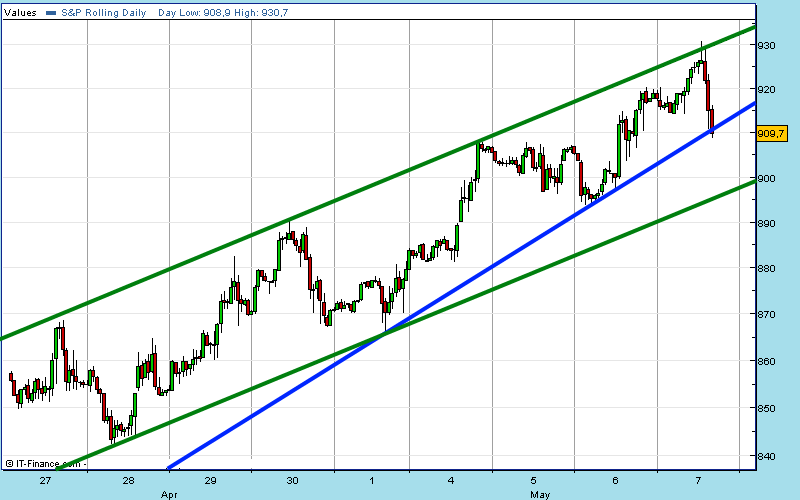Click the "Day Low: 908,9 High: 930,7" readout
800x500 pixels.
(223, 13)
